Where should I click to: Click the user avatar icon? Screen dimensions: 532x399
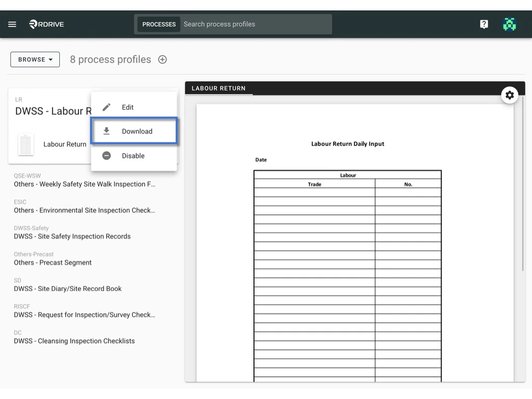510,24
